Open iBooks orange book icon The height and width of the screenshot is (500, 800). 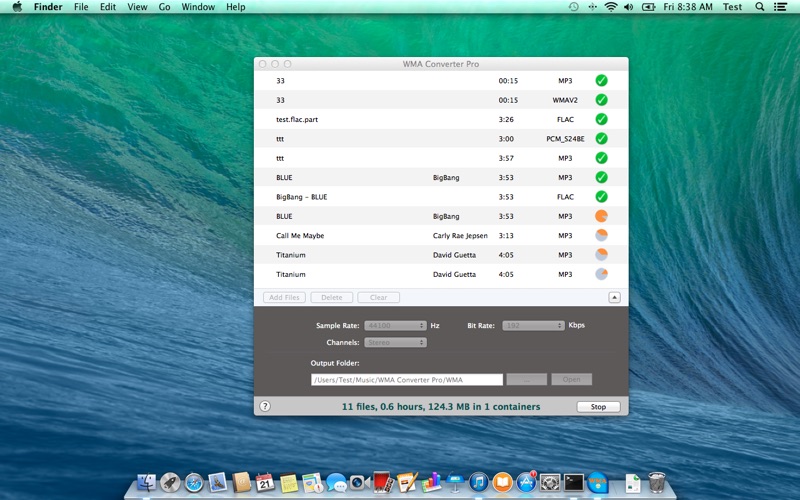point(503,482)
